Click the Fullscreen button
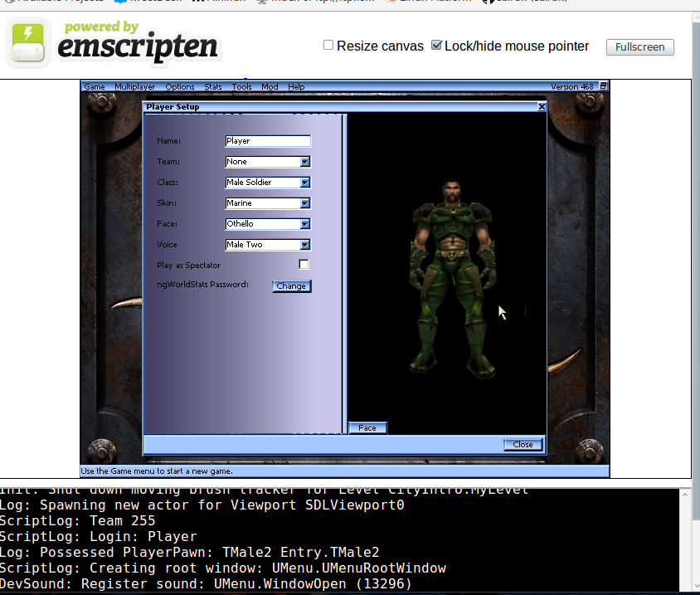The height and width of the screenshot is (595, 700). pyautogui.click(x=639, y=47)
